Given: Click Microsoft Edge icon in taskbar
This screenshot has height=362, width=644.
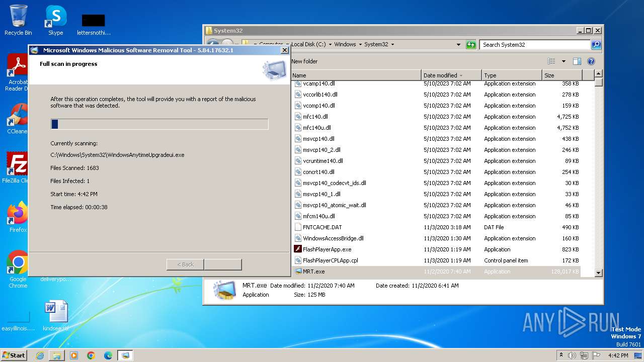Looking at the screenshot, I should pyautogui.click(x=108, y=355).
